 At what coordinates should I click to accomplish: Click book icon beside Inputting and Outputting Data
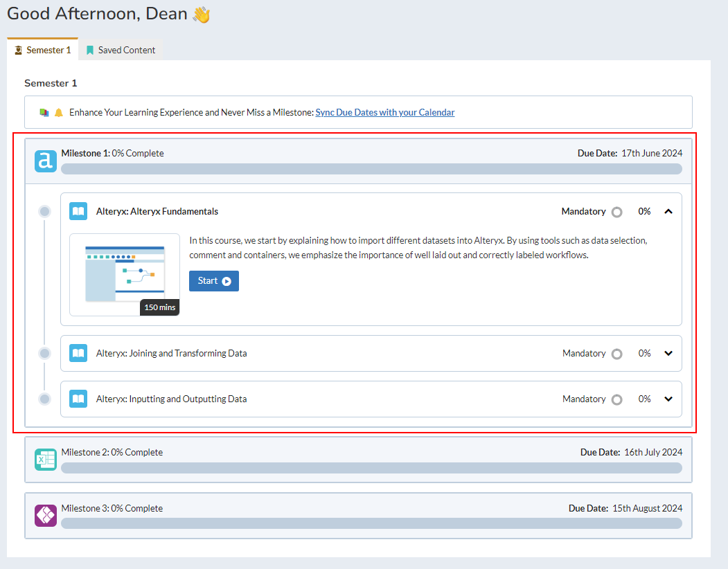pos(78,399)
